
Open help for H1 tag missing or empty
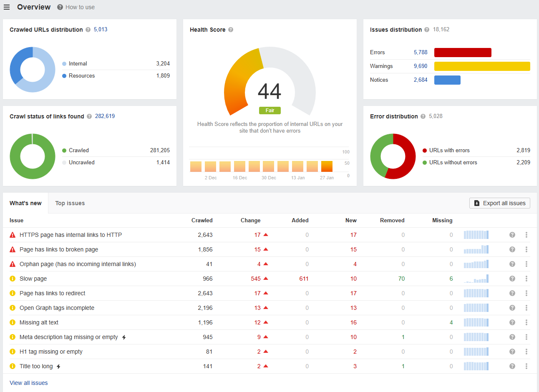[512, 352]
